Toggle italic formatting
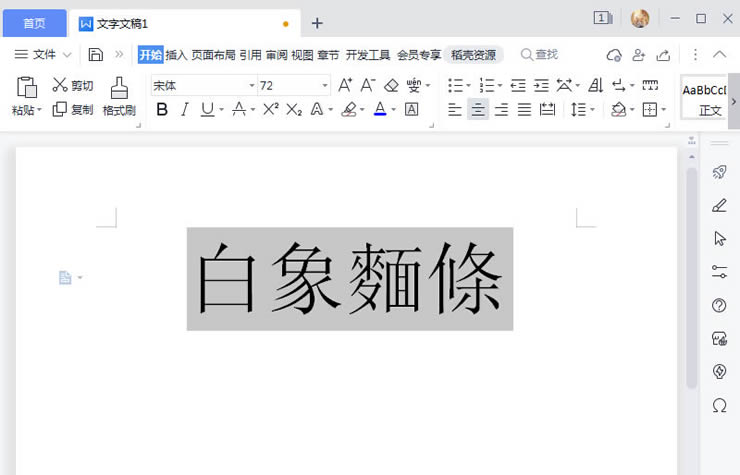740x475 pixels. click(x=185, y=110)
